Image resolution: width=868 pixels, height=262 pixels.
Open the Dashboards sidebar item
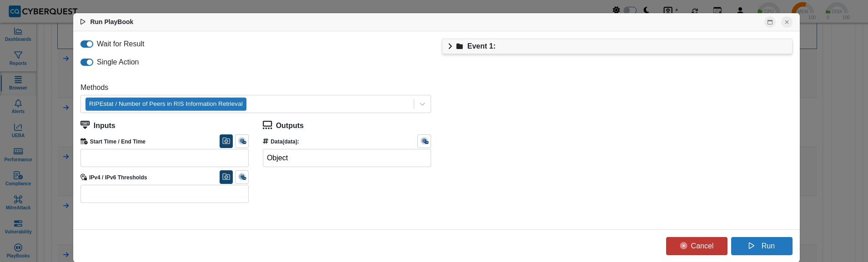click(x=18, y=35)
